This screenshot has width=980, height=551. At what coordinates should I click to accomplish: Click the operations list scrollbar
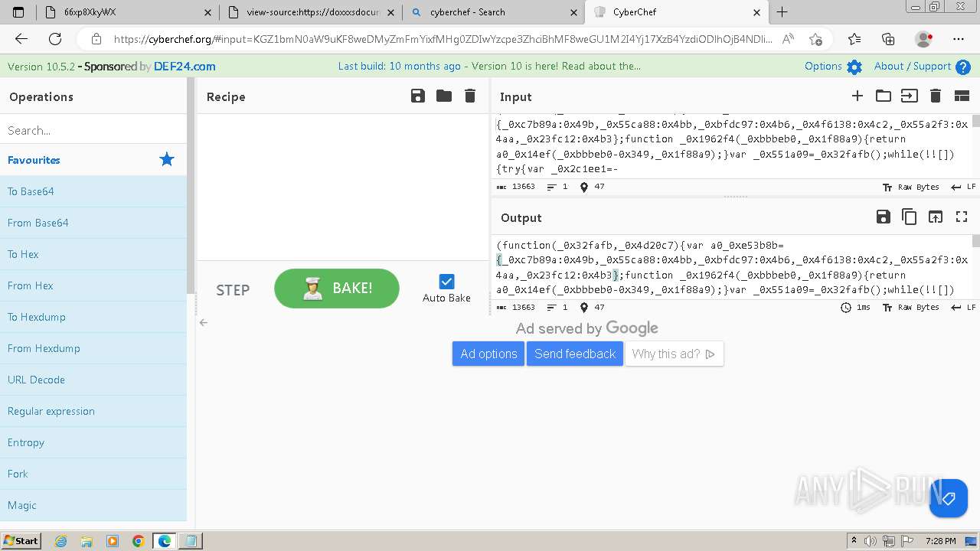pos(191,185)
